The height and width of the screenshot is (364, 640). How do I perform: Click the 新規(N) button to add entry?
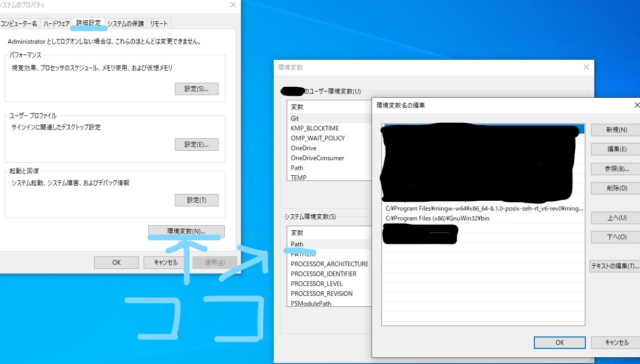click(x=616, y=129)
